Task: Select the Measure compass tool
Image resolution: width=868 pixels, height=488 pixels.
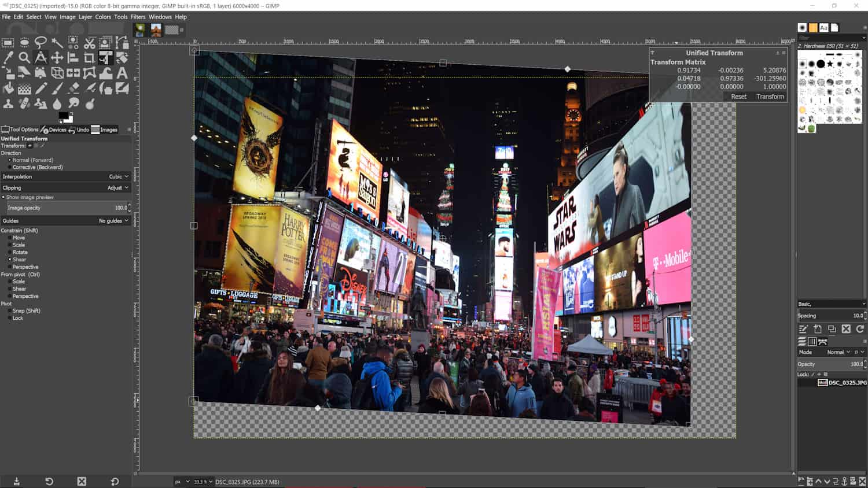Action: (41, 57)
